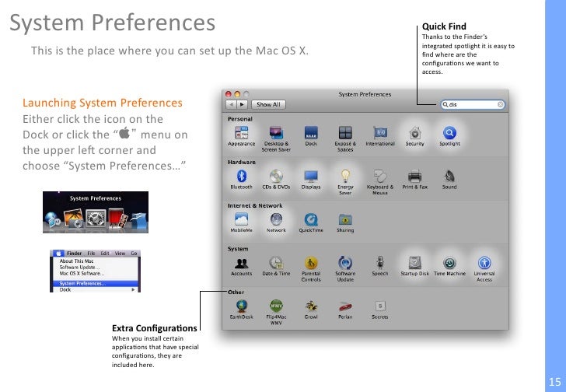Viewport: 566px width, 392px height.
Task: Open the Speech preference pane
Action: (x=380, y=266)
